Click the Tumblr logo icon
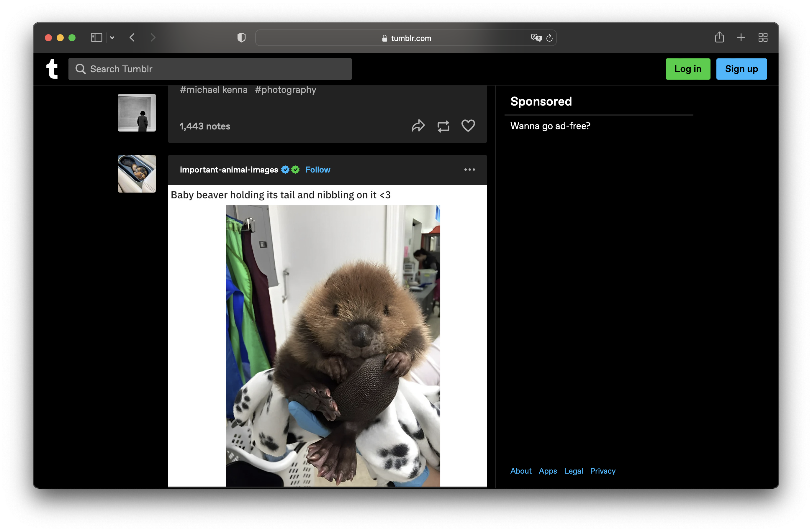 point(52,69)
